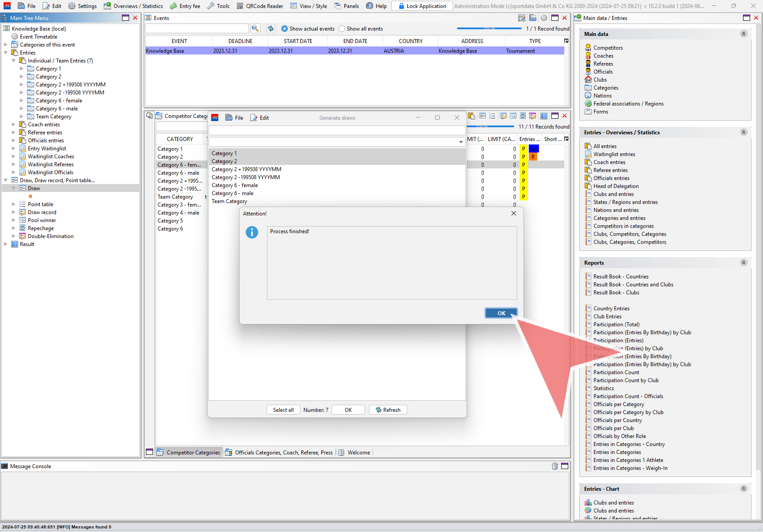Click the blue color cell in Category 1 row
Viewport: 763px width, 532px height.
(x=534, y=149)
